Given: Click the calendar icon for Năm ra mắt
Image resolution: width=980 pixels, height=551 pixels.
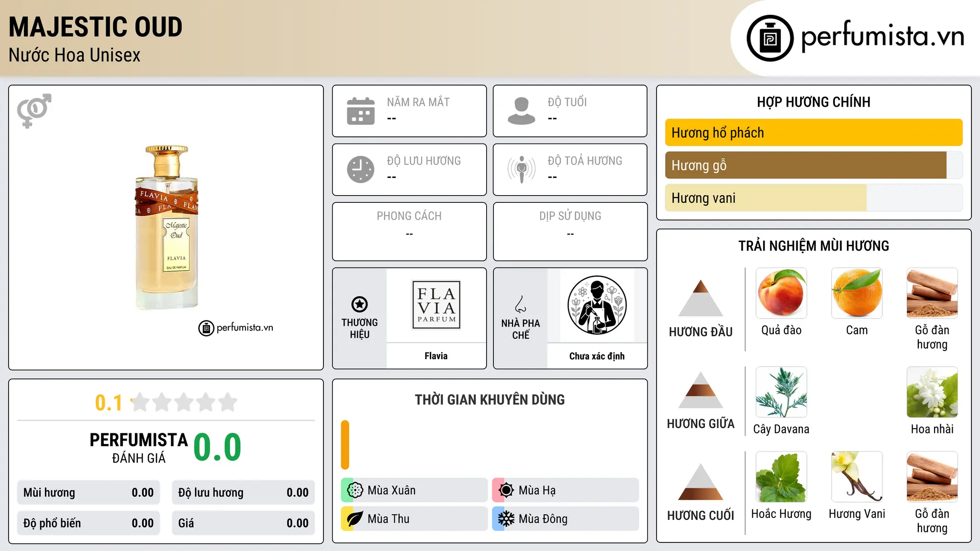Looking at the screenshot, I should [361, 111].
